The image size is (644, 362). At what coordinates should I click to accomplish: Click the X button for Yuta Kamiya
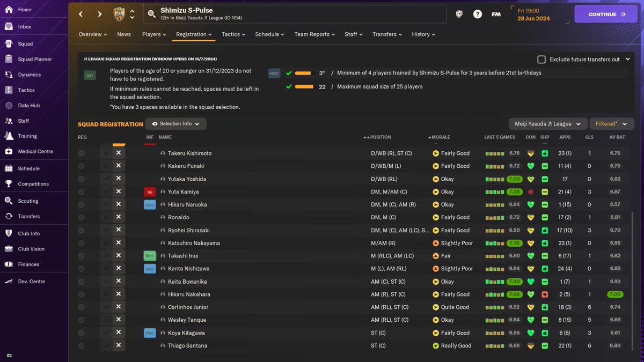point(119,192)
